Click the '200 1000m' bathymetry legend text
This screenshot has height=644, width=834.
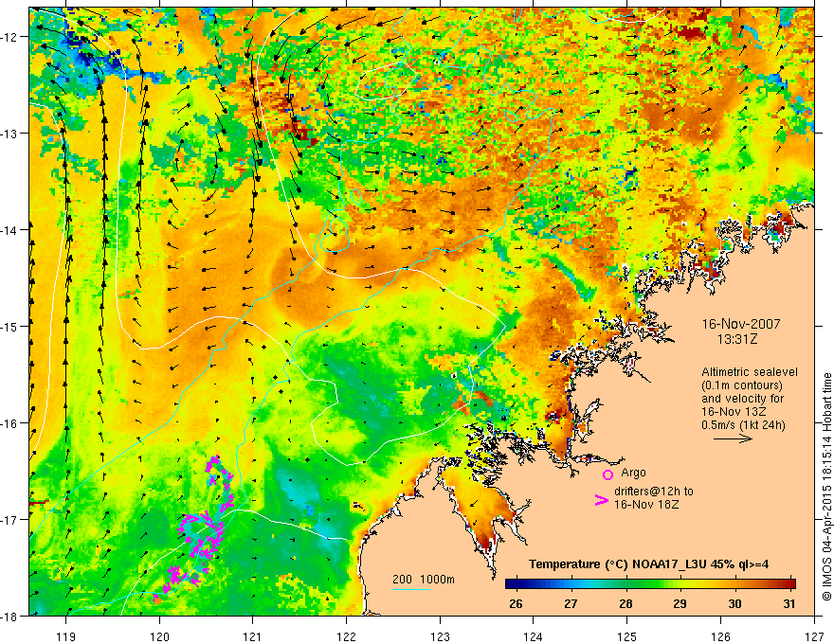tap(424, 580)
